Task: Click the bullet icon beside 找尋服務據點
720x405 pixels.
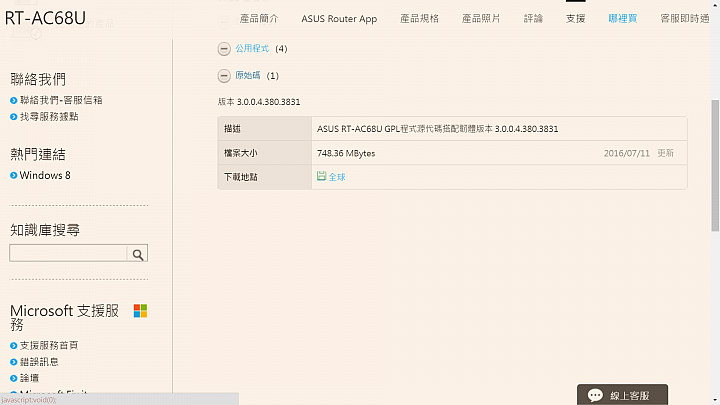Action: coord(13,117)
